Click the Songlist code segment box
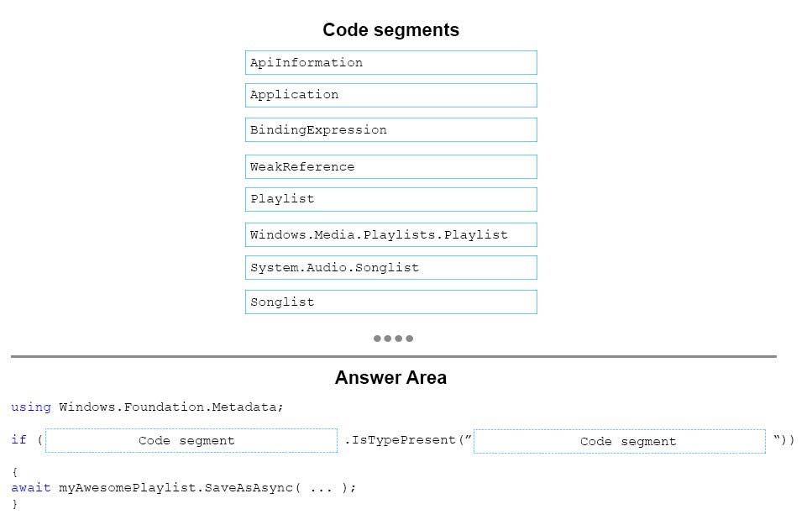Screen dimensions: 812x525 391,302
